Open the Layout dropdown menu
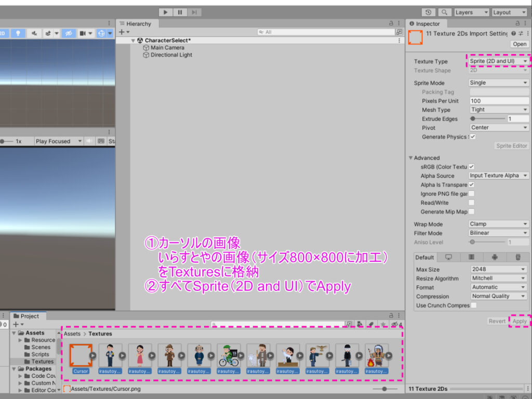This screenshot has width=532, height=399. [509, 12]
